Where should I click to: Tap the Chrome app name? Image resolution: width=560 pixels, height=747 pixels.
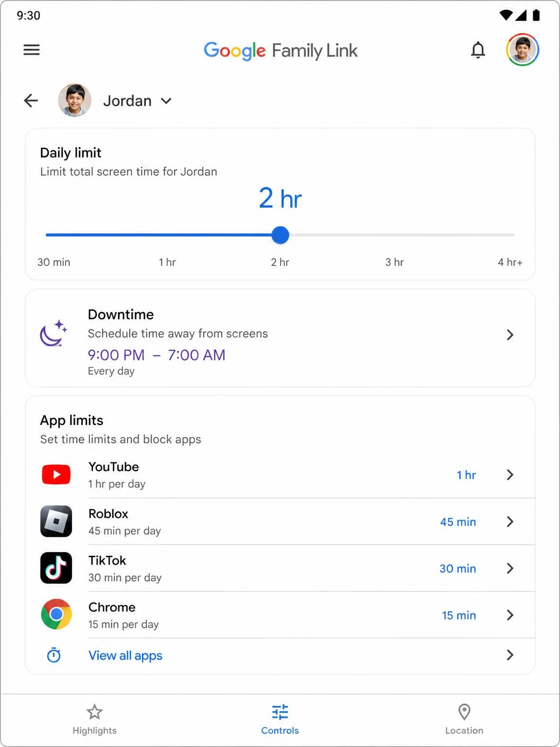112,607
